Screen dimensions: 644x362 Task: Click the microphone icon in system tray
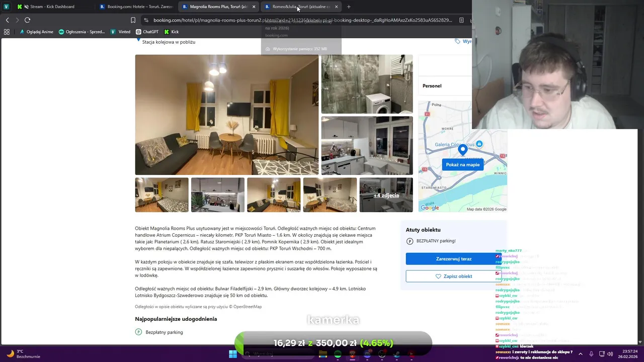click(x=591, y=354)
